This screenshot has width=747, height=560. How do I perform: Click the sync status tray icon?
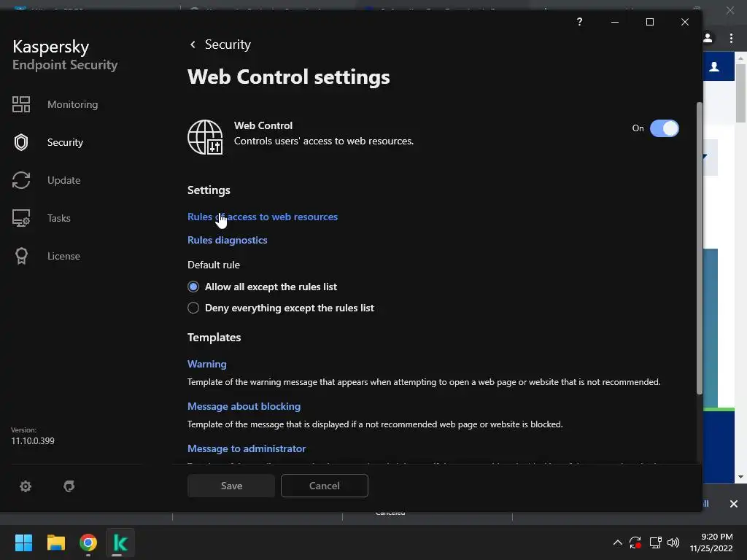pos(635,542)
